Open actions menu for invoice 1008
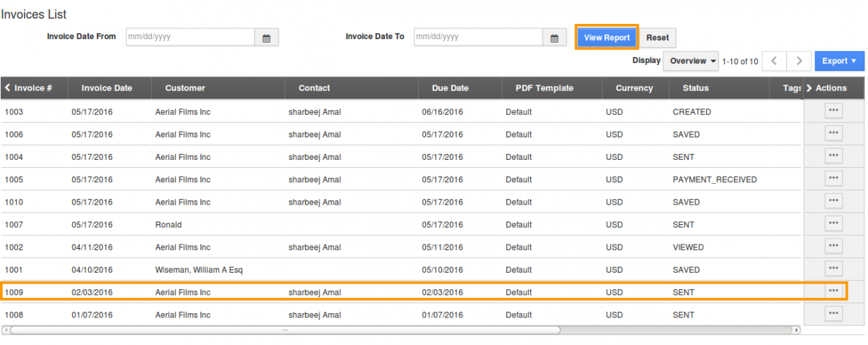Image resolution: width=868 pixels, height=345 pixels. (x=833, y=313)
